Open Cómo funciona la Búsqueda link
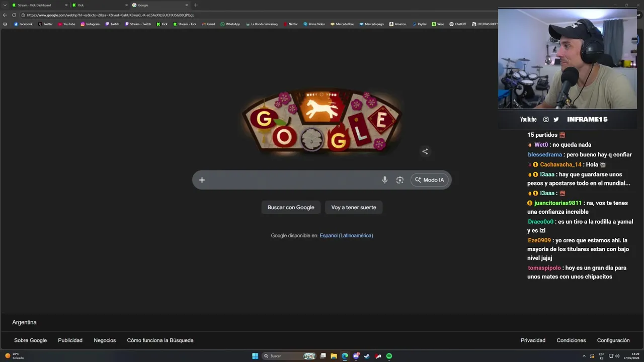 (x=160, y=340)
